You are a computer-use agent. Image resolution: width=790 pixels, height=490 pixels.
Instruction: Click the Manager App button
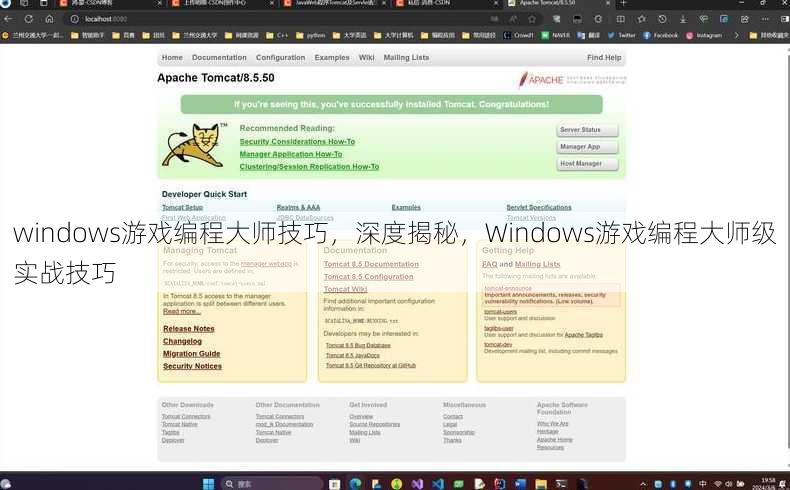(587, 147)
